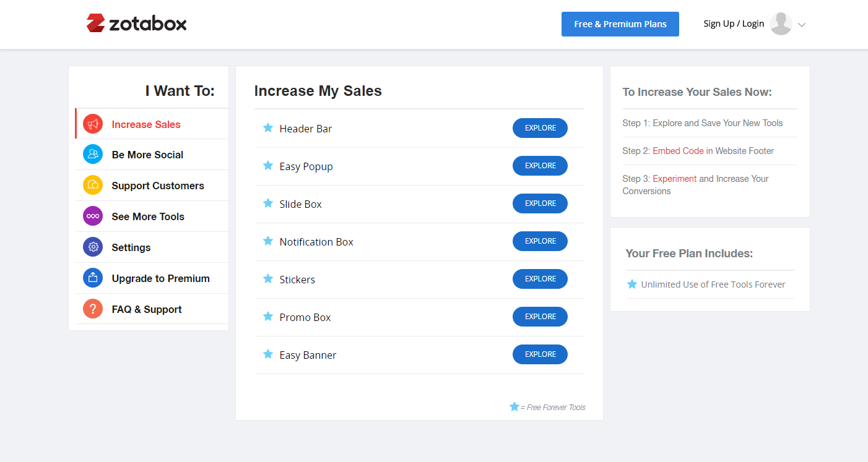Screen dimensions: 868x462
Task: Expand the account dropdown chevron
Action: 802,25
